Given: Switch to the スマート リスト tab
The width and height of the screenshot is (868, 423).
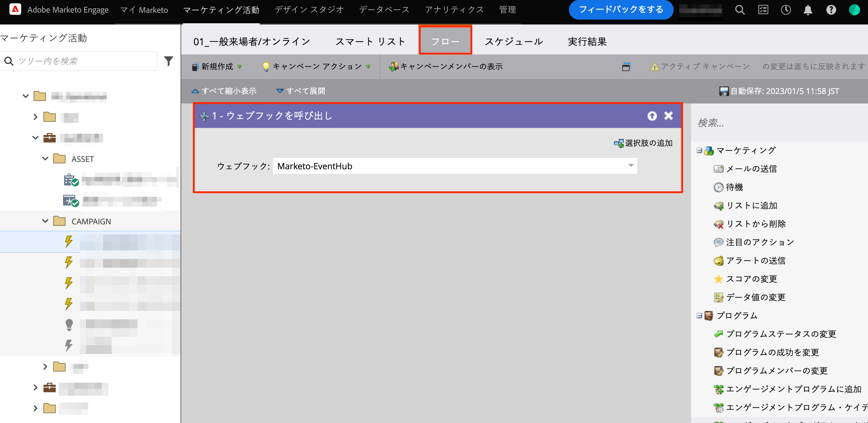Looking at the screenshot, I should (370, 41).
